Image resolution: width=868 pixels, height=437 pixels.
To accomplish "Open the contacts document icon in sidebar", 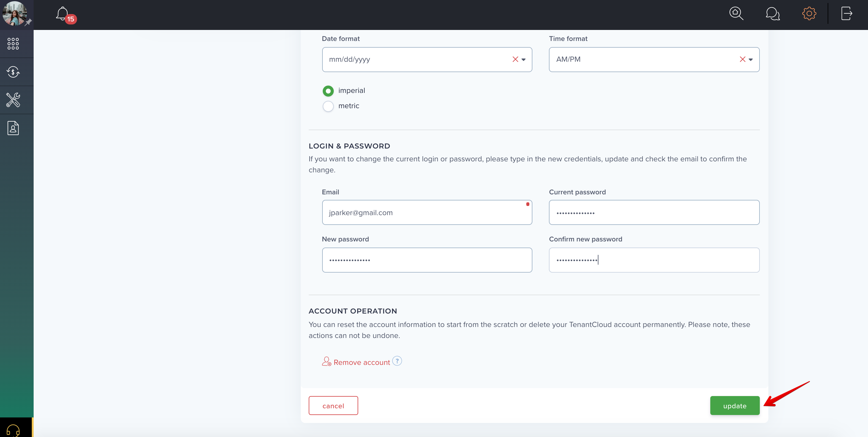I will [13, 128].
